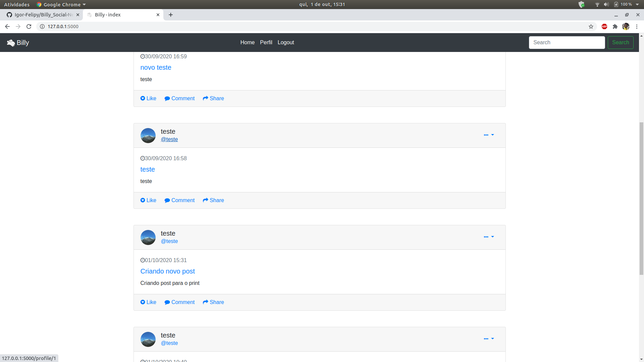644x362 pixels.
Task: Open the system menu arrow in top bar
Action: (x=637, y=4)
